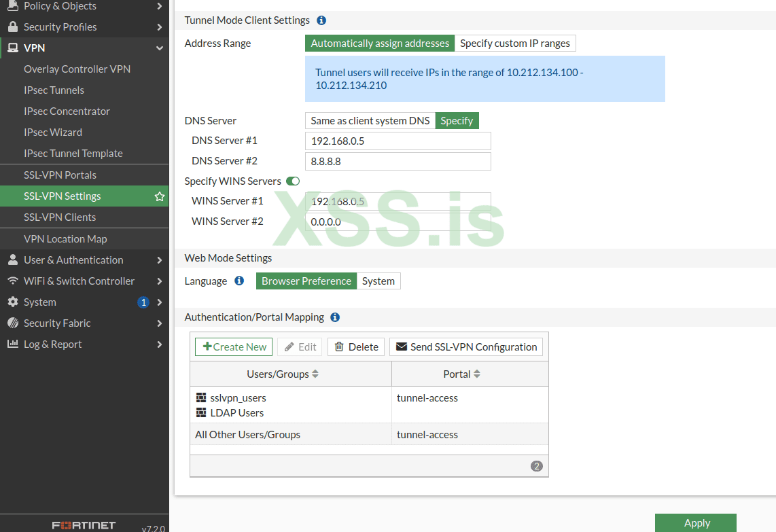
Task: Click the favorite star on SSL-VPN Settings
Action: coord(160,196)
